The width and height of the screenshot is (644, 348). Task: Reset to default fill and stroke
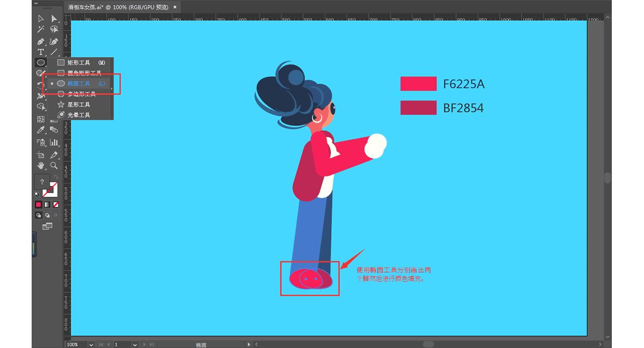click(37, 194)
